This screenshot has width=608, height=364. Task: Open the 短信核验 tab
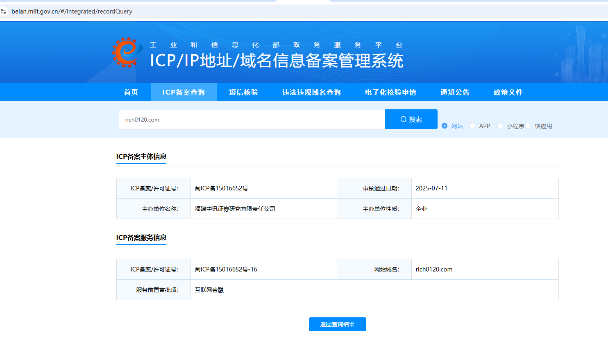point(243,92)
